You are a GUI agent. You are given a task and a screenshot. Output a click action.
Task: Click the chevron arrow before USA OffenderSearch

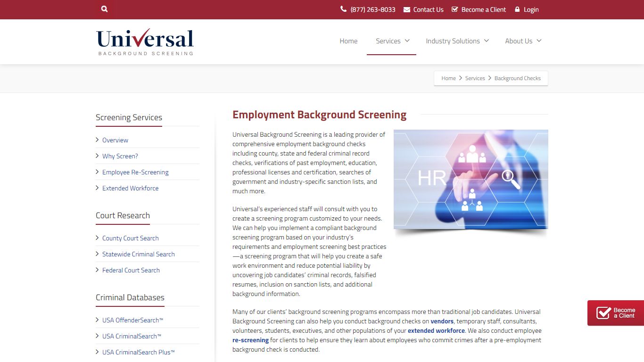97,320
